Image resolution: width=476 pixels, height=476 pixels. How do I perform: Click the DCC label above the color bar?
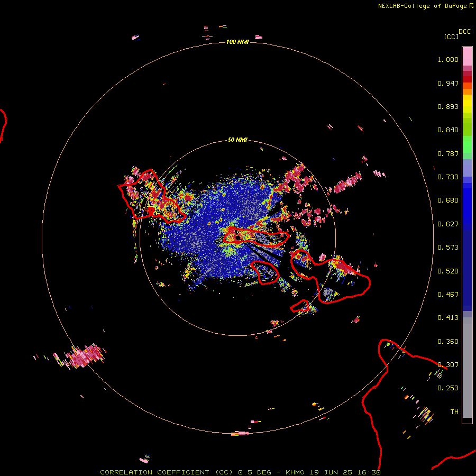(x=465, y=32)
